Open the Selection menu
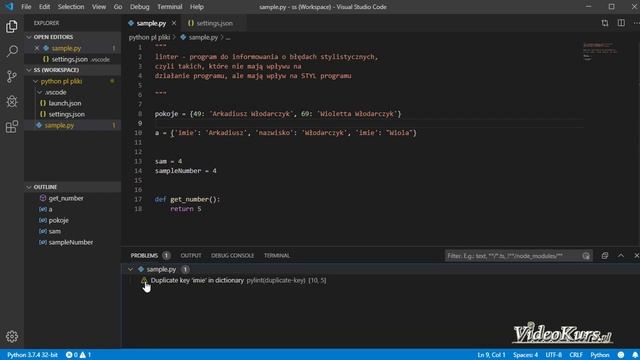Image resolution: width=640 pixels, height=360 pixels. [71, 7]
